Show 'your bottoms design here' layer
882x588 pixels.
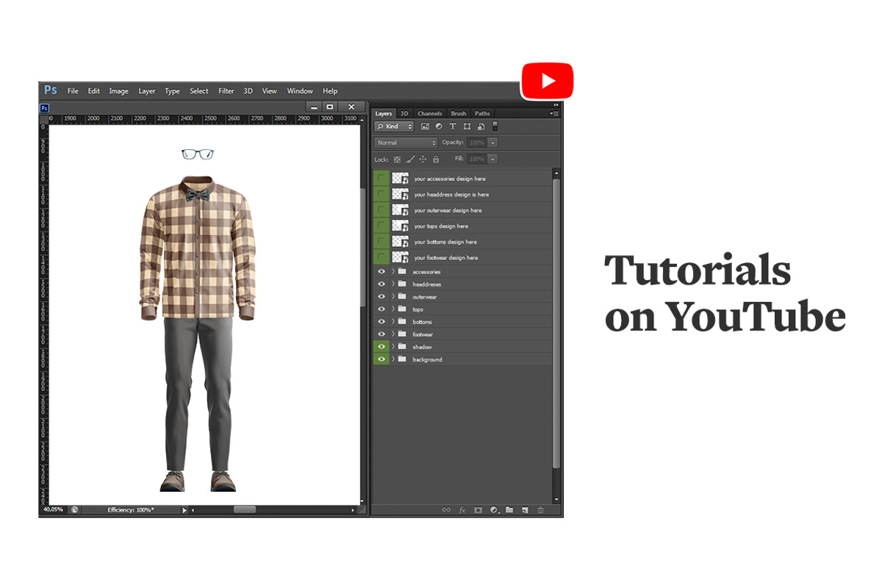381,242
